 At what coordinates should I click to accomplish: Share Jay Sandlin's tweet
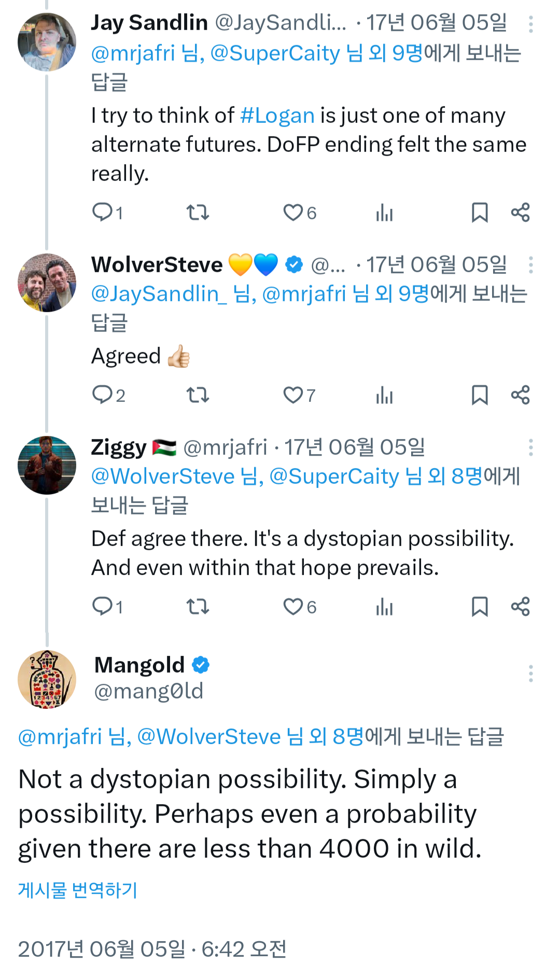(520, 213)
